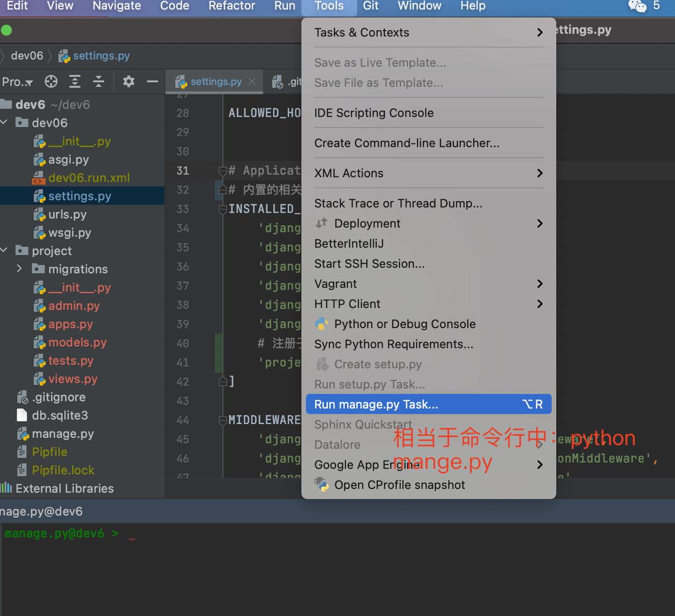Toggle fold marker at line 44 MIDDLEWARE
Screen dimensions: 675x616
(x=223, y=420)
